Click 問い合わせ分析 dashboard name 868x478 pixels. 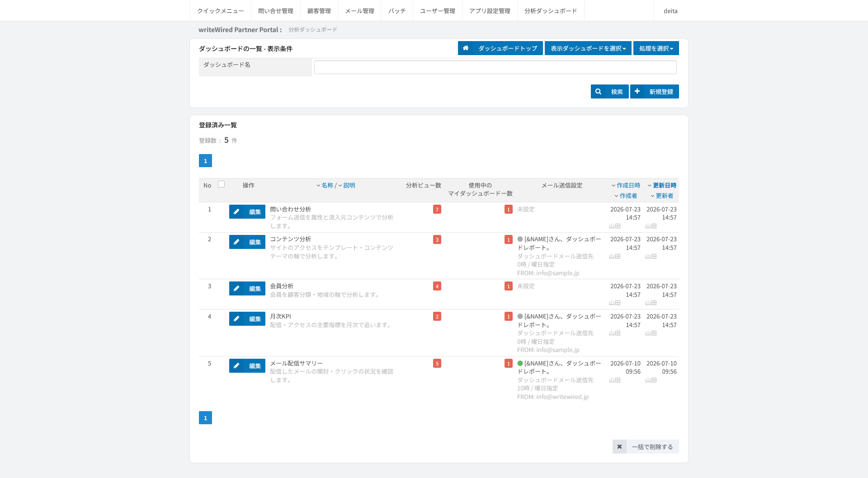290,209
